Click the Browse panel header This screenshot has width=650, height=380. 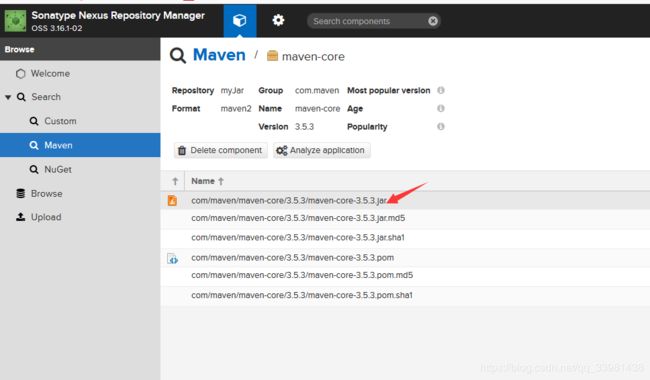coord(80,49)
